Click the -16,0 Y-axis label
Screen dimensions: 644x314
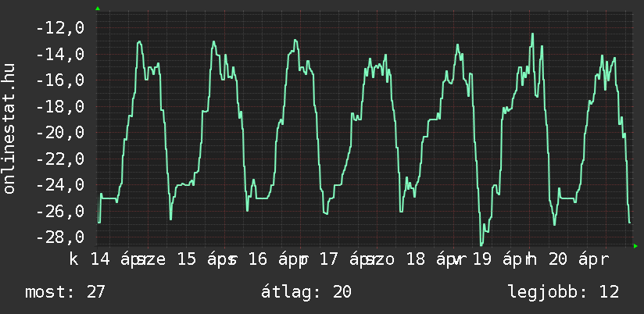(60, 80)
